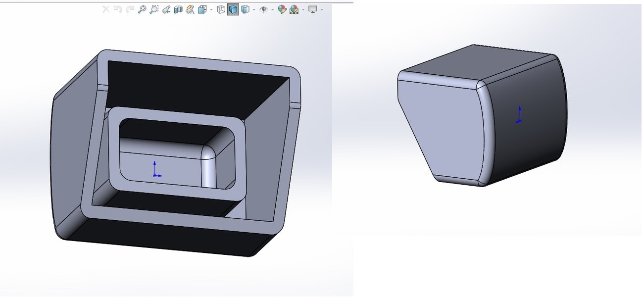Expand the Apply Scene dropdown arrow
The height and width of the screenshot is (297, 644).
[303, 9]
